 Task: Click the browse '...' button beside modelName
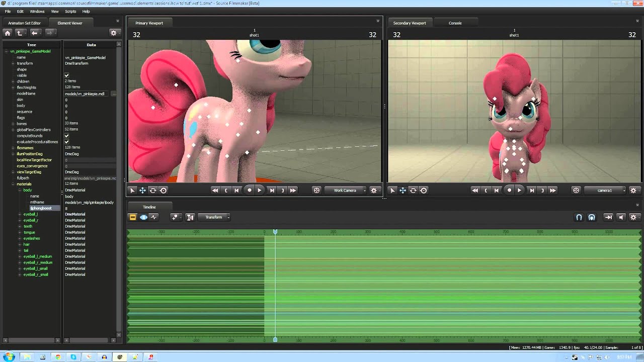113,94
